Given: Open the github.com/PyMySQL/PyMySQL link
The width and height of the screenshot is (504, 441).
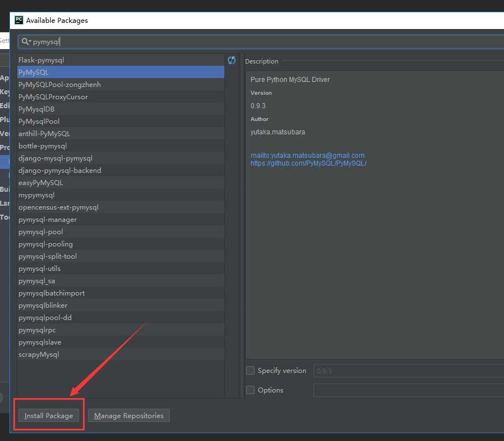Looking at the screenshot, I should point(309,163).
